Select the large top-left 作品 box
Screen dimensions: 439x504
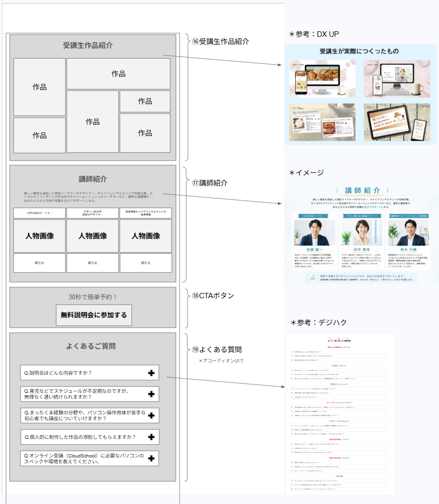[x=40, y=87]
